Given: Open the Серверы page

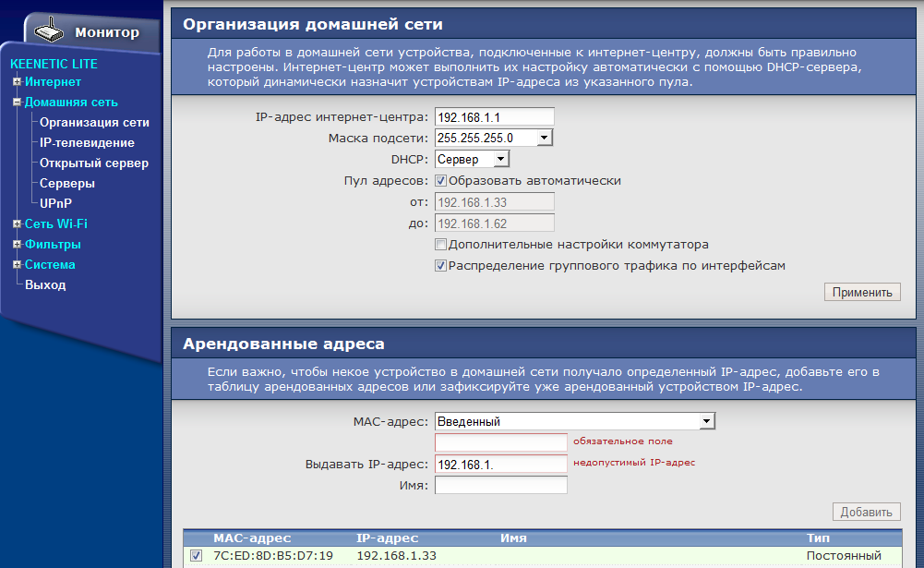Looking at the screenshot, I should [67, 184].
